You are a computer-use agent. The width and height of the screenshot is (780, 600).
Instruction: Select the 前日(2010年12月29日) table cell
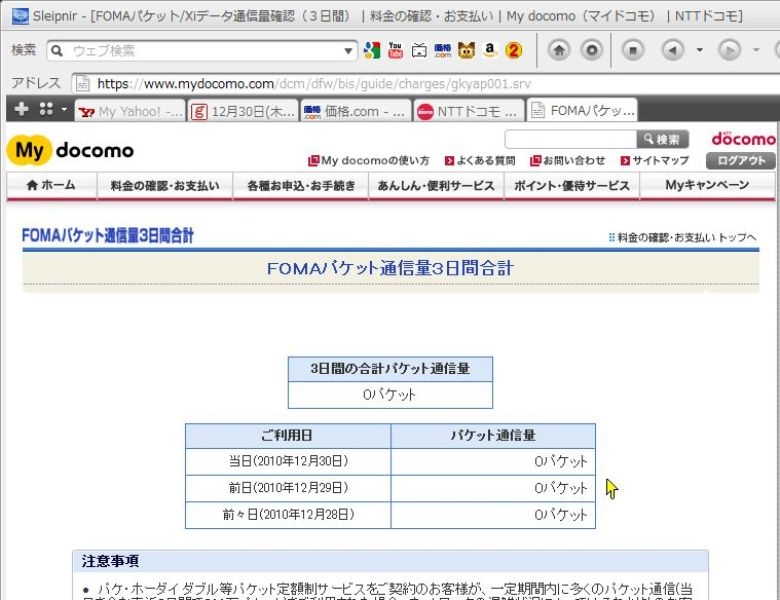coord(288,488)
